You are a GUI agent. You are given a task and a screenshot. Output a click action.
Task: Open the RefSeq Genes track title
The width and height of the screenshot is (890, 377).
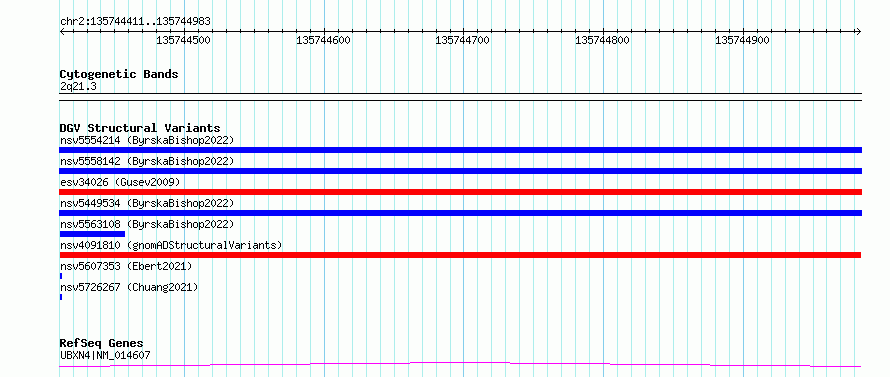(102, 343)
